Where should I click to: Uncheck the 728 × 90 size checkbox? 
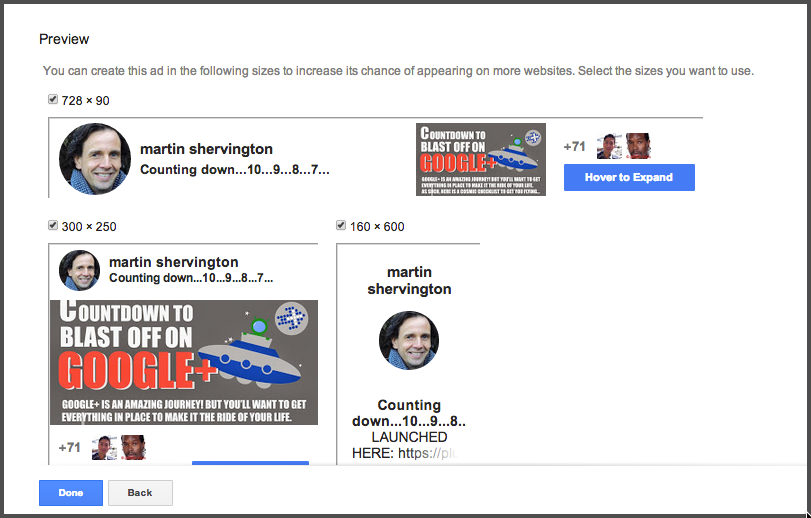53,99
